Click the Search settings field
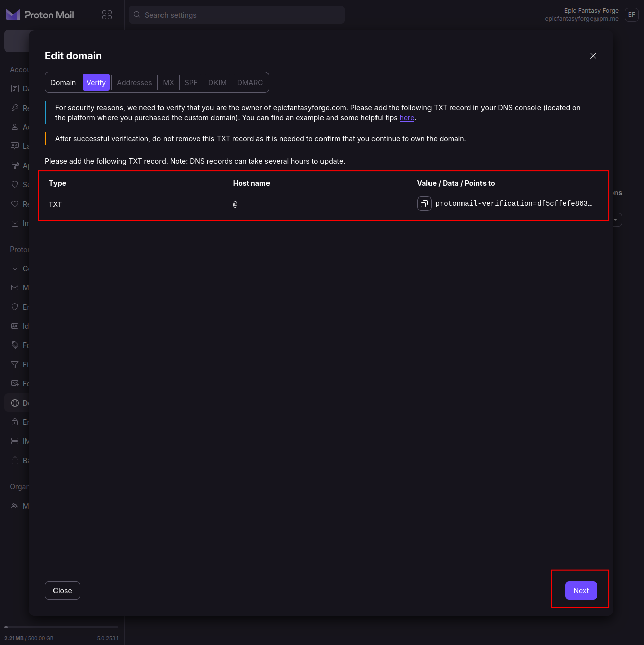Image resolution: width=644 pixels, height=645 pixels. [237, 15]
